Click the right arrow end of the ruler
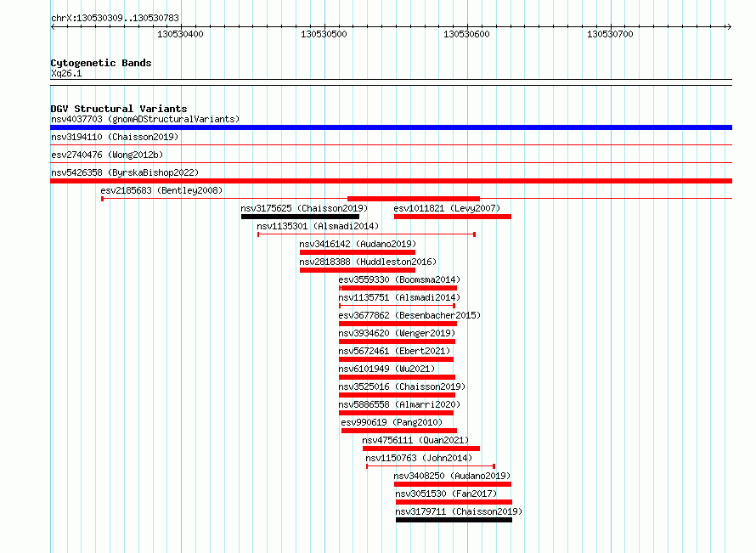Viewport: 756px width, 553px height. pyautogui.click(x=729, y=27)
